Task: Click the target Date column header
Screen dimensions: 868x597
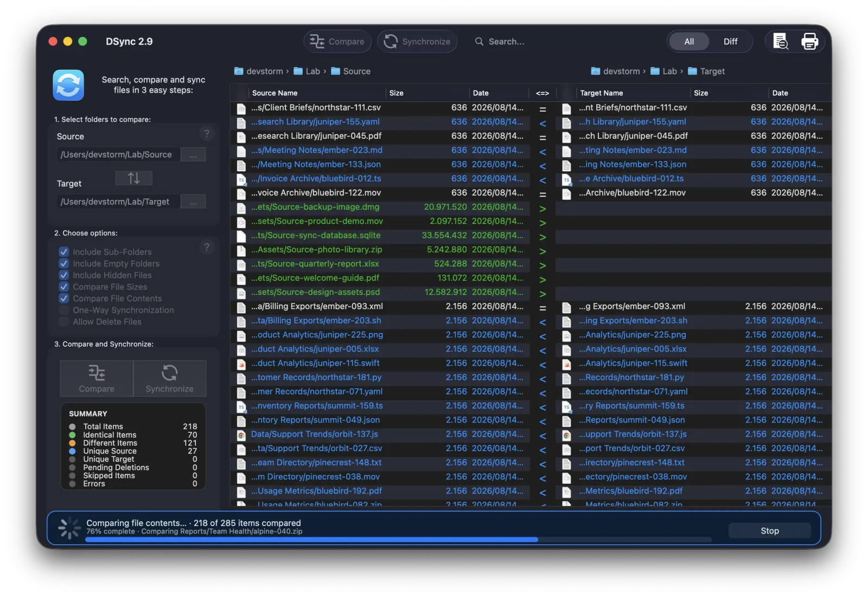Action: (799, 93)
